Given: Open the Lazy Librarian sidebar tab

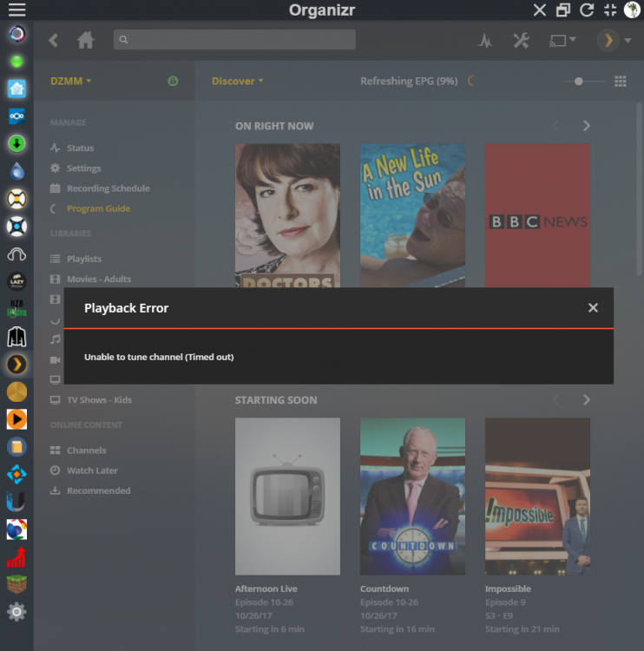Looking at the screenshot, I should click(x=16, y=281).
